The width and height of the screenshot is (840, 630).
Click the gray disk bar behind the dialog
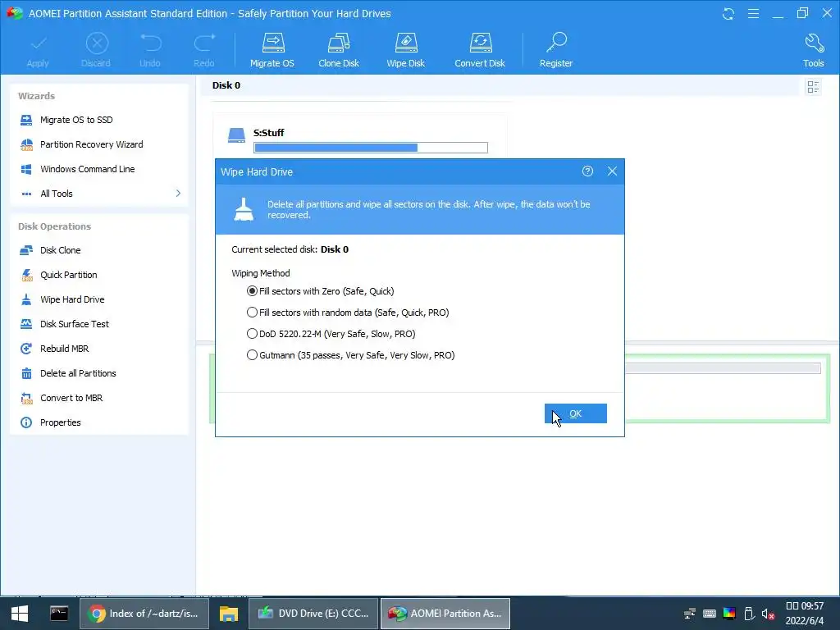click(x=723, y=368)
